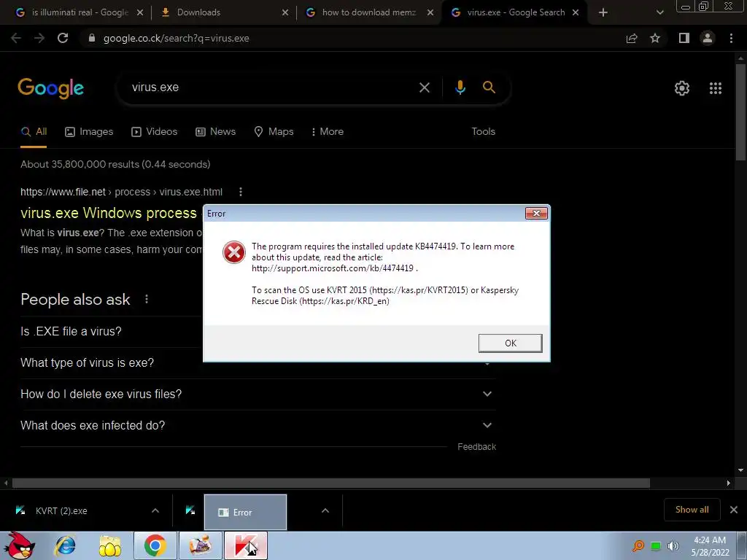Click the horizontal page scrollbar
This screenshot has height=560, width=747.
(331, 483)
